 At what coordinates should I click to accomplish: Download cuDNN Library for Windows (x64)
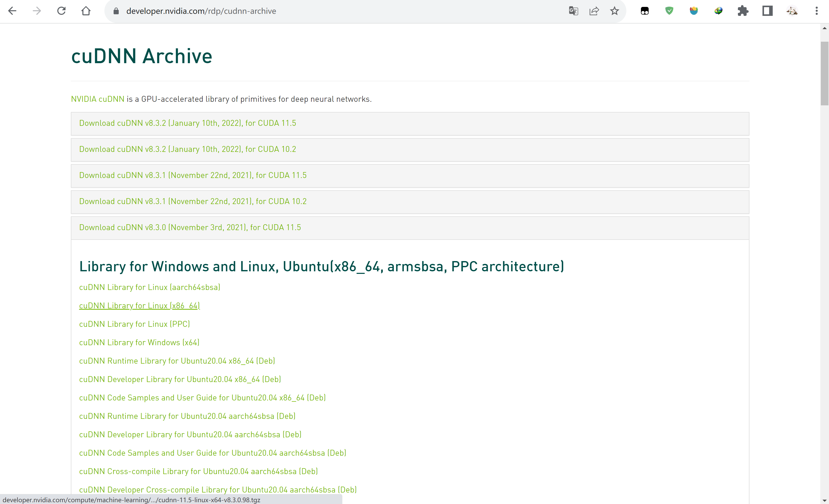139,343
